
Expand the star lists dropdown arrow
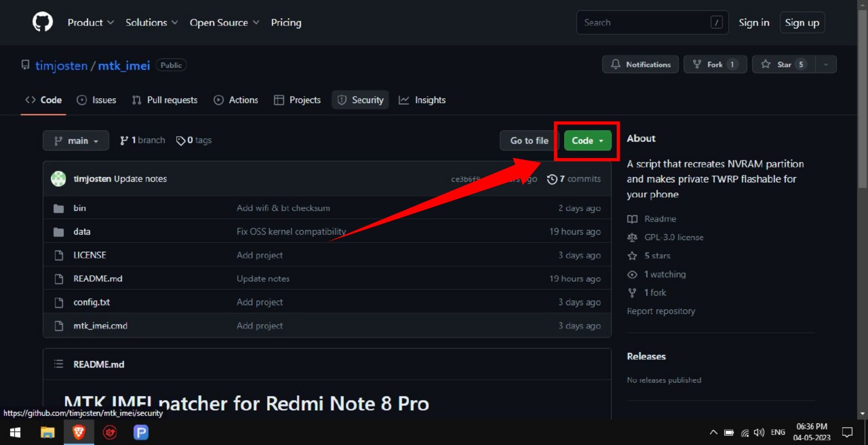tap(826, 64)
